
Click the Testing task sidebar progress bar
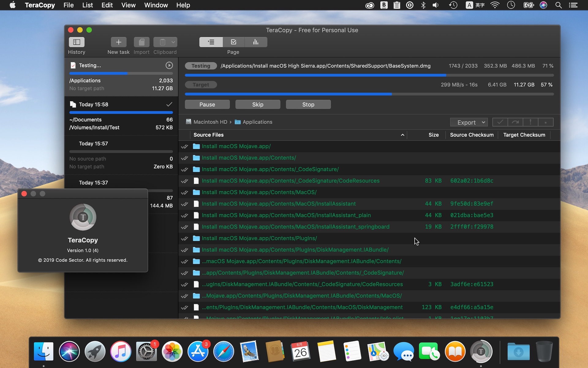tap(121, 74)
